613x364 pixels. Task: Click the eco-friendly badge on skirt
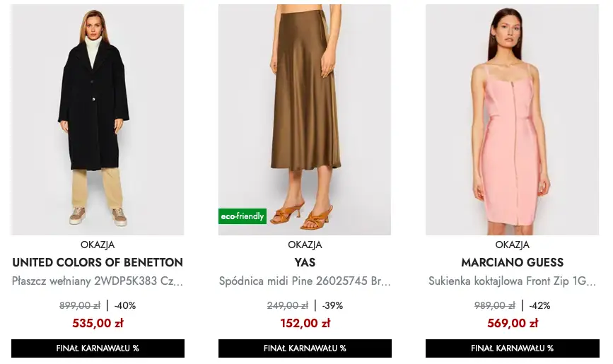click(243, 216)
